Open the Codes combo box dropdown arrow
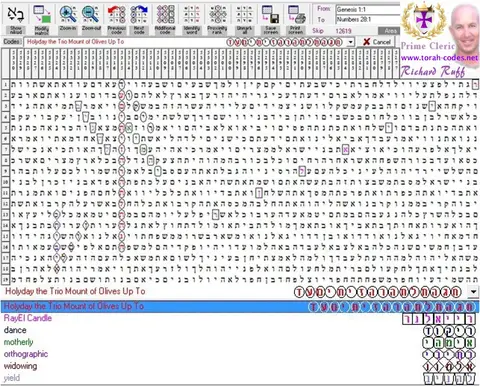 [350, 42]
